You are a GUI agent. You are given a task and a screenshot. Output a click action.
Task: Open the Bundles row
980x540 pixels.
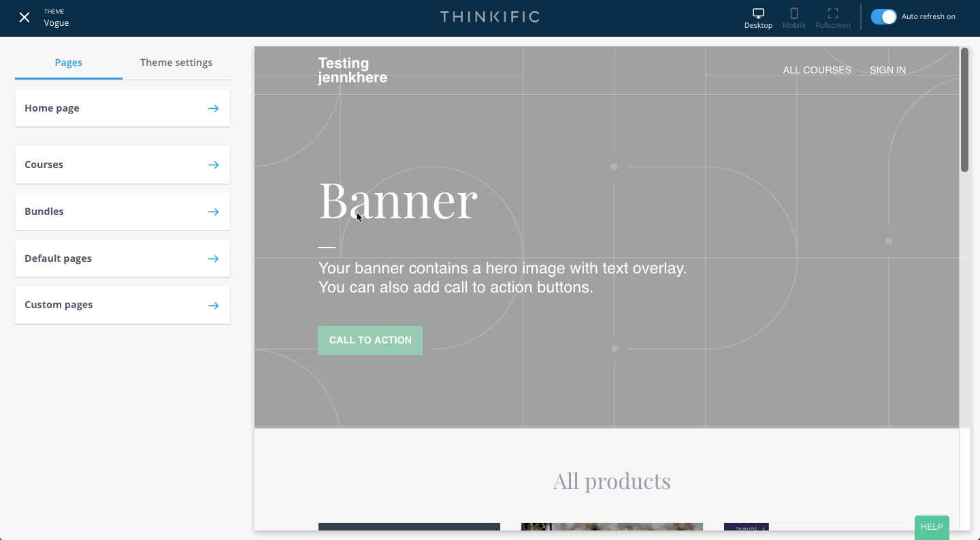(x=122, y=212)
